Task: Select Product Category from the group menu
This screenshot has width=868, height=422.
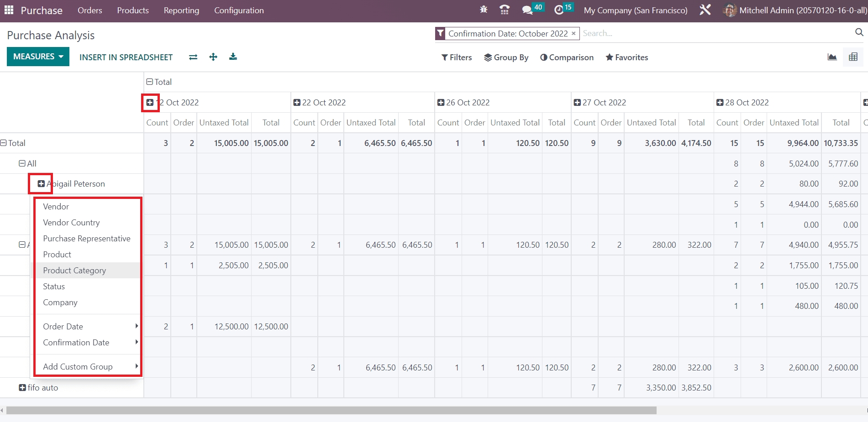Action: coord(74,271)
